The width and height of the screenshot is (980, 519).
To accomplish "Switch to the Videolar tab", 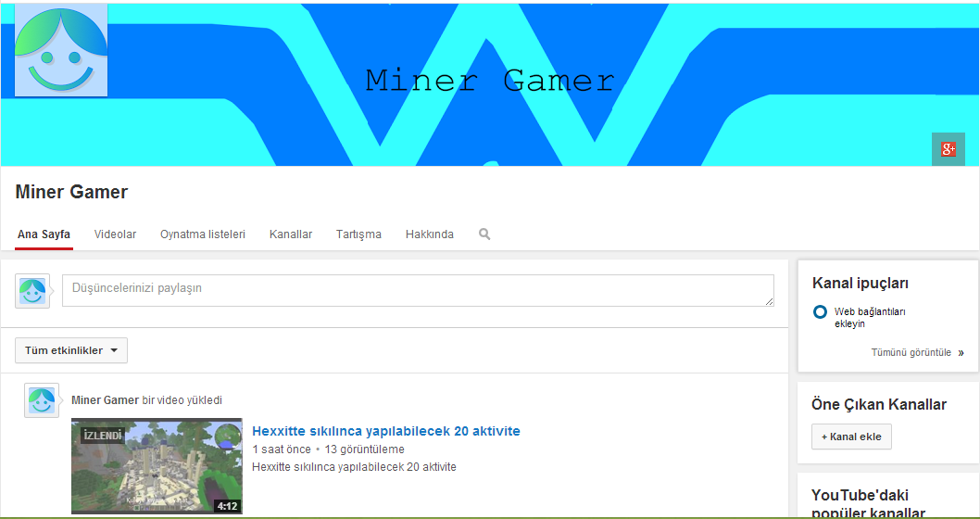I will pyautogui.click(x=115, y=234).
